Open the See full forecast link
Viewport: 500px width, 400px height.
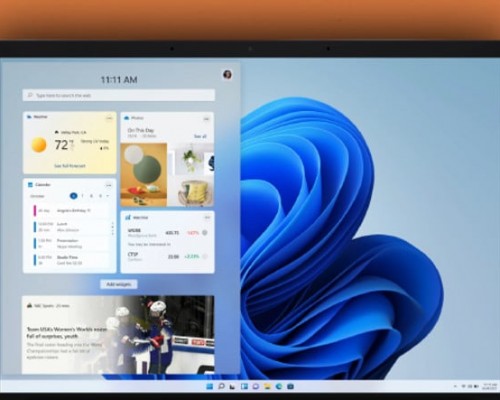pos(70,166)
